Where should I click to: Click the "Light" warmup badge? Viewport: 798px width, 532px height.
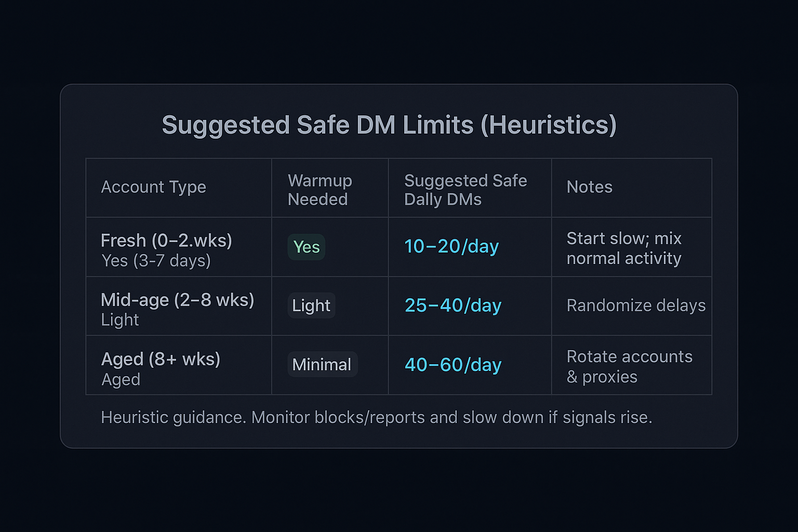[x=311, y=305]
